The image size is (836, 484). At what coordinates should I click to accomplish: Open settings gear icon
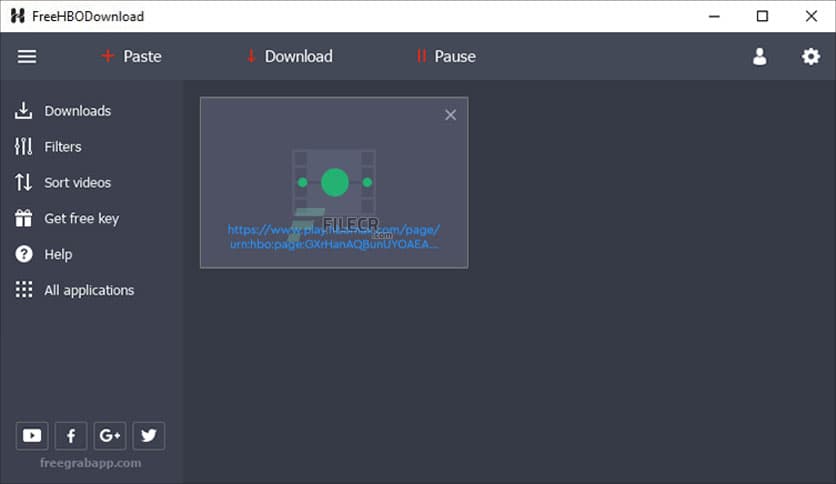(810, 57)
